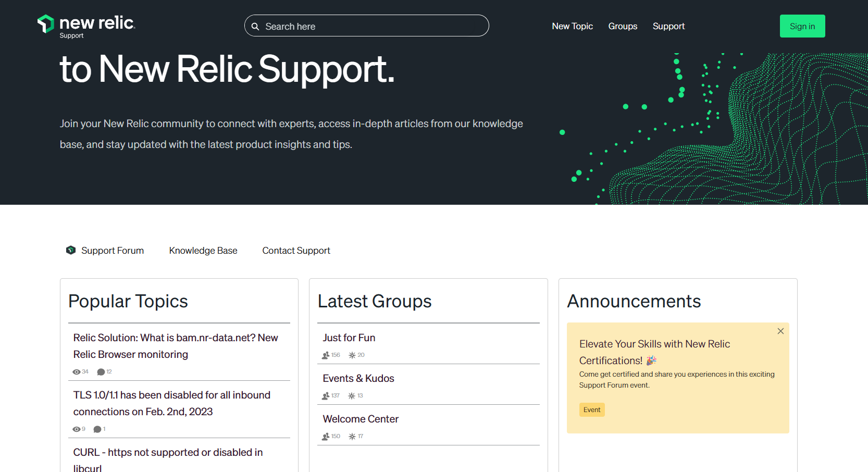This screenshot has height=472, width=868.
Task: Click the hexagon icon beside Support Forum
Action: (70, 250)
